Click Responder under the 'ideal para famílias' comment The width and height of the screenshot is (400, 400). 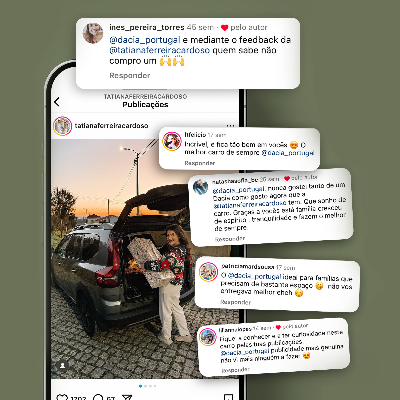pos(236,302)
